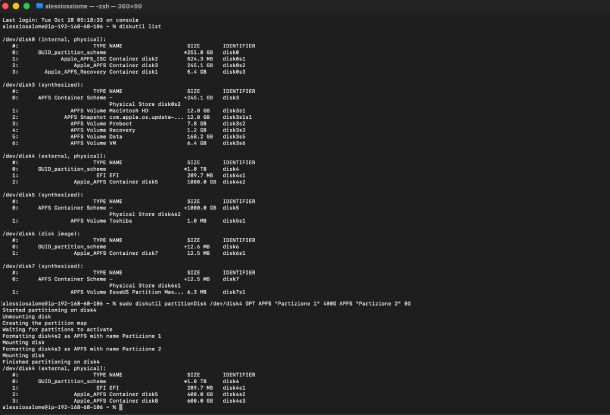This screenshot has height=415, width=610.
Task: Minimize the Terminal using yellow button
Action: (16, 6)
